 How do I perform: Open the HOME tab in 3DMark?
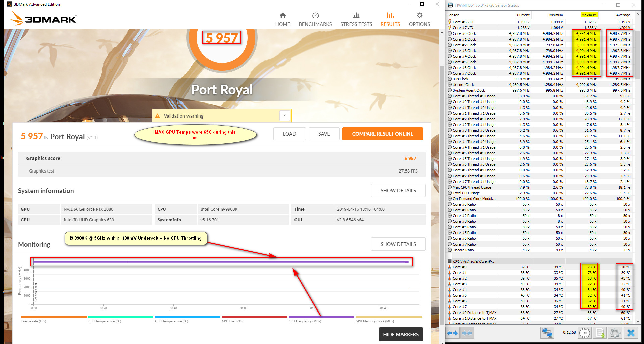282,20
